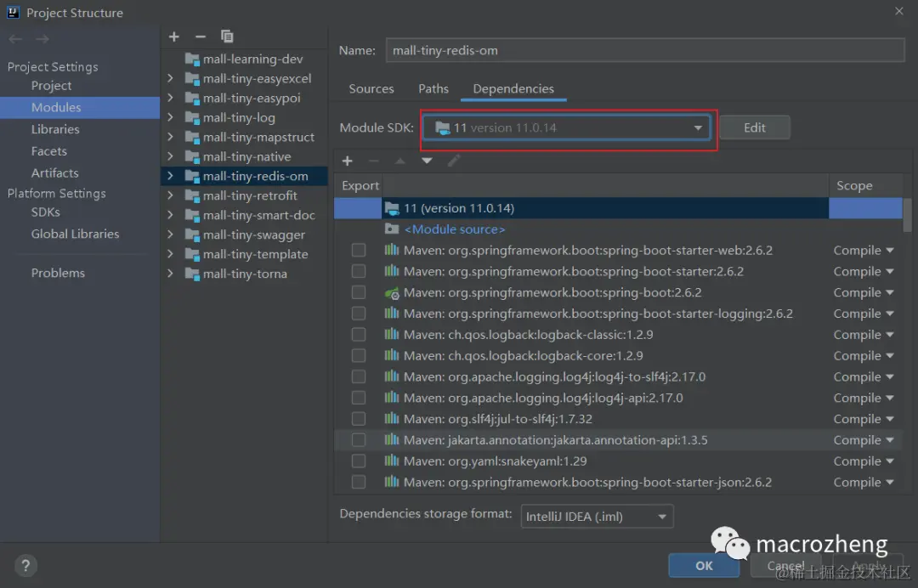Navigate forward with right arrow
This screenshot has height=588, width=918.
point(42,39)
